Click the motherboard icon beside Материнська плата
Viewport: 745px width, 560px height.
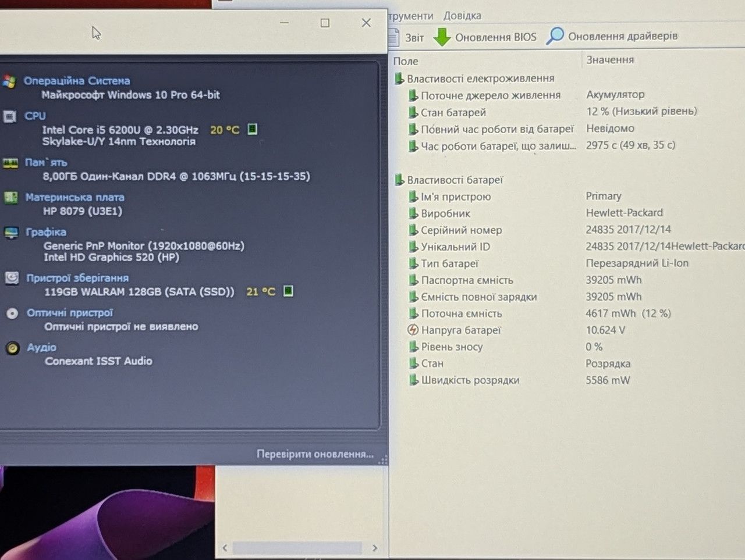[11, 198]
